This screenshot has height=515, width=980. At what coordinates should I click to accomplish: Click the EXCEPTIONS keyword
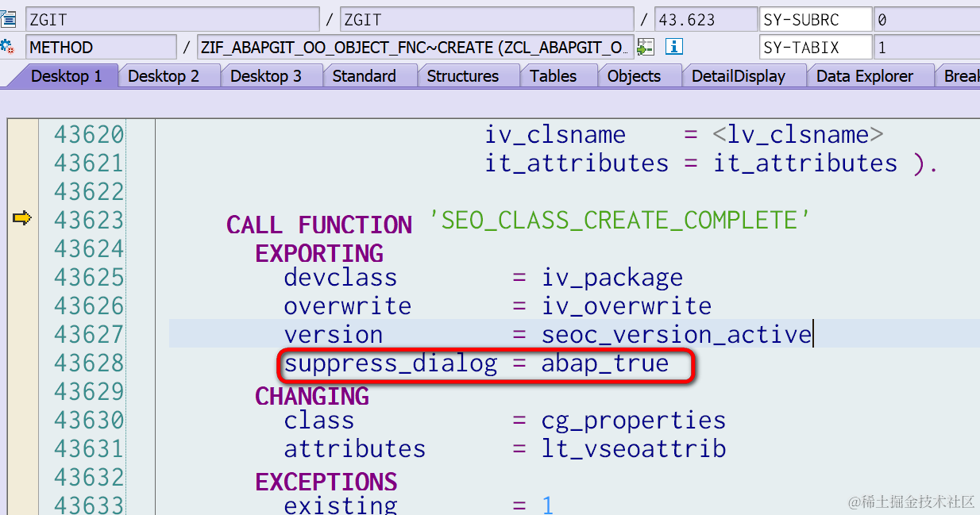coord(326,482)
